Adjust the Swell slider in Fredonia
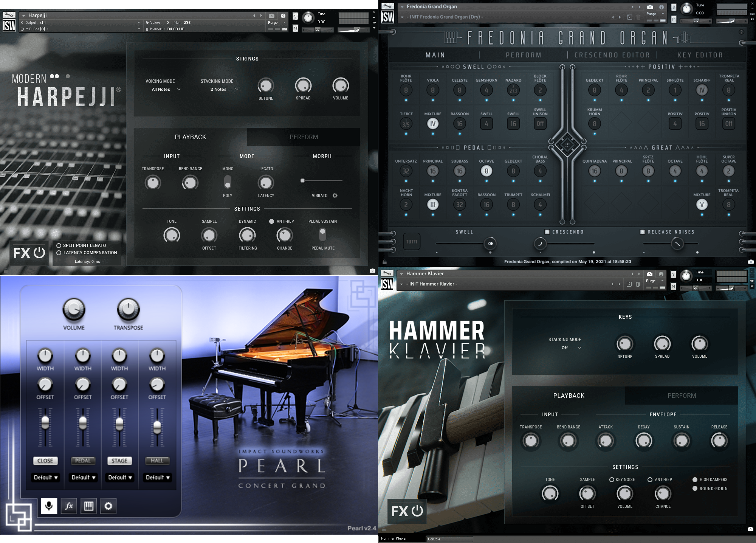Screen dimensions: 756x543 click(490, 244)
